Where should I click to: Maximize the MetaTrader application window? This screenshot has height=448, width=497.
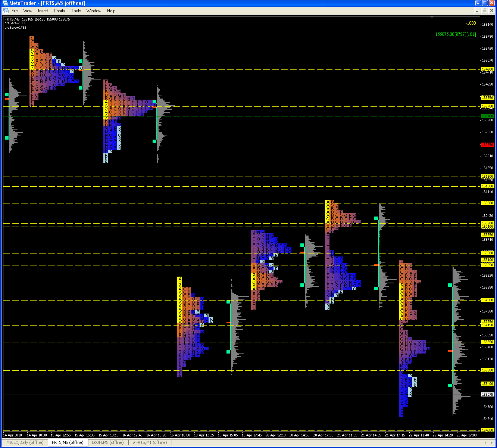(x=485, y=3)
